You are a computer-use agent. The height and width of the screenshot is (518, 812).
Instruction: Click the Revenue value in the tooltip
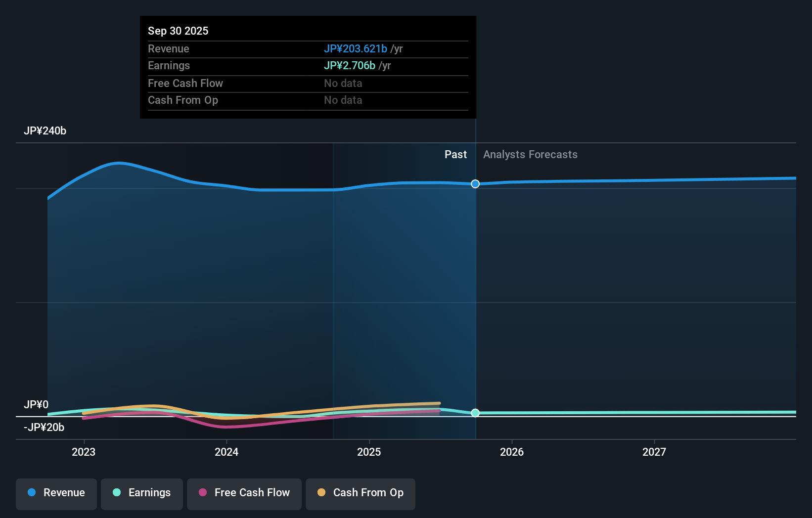point(355,48)
